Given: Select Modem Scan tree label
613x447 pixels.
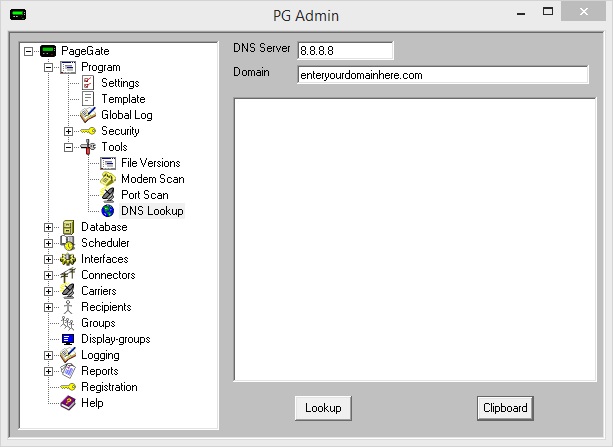Looking at the screenshot, I should tap(152, 179).
